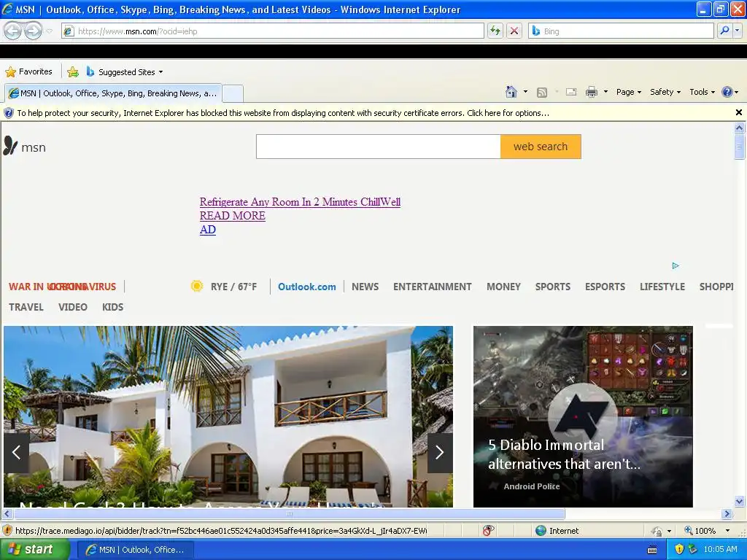
Task: Click the status bar warning shield icon
Action: click(7, 531)
